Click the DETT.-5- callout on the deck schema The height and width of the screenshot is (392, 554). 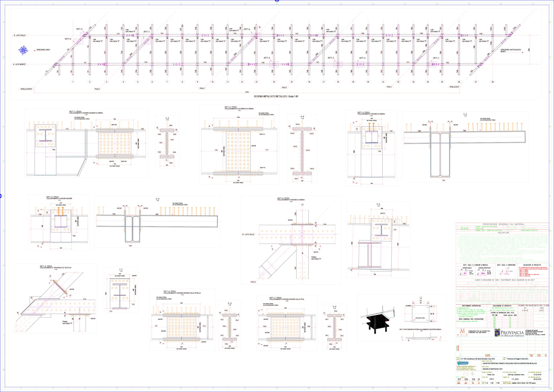(x=80, y=29)
